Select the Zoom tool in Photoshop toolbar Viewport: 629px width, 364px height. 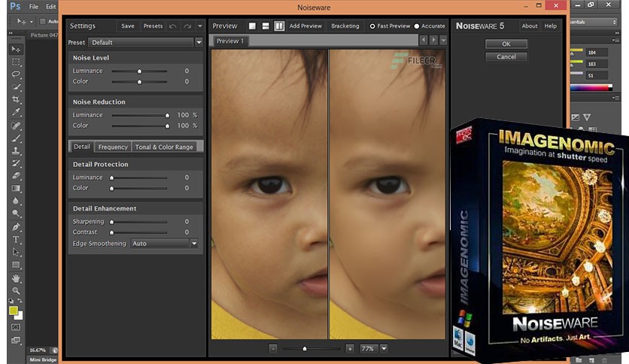(16, 290)
